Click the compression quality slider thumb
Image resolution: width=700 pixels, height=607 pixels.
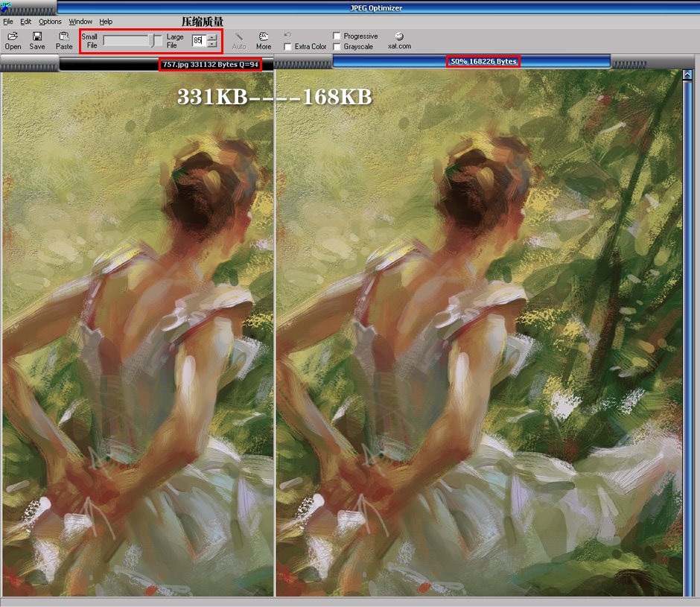click(x=153, y=40)
